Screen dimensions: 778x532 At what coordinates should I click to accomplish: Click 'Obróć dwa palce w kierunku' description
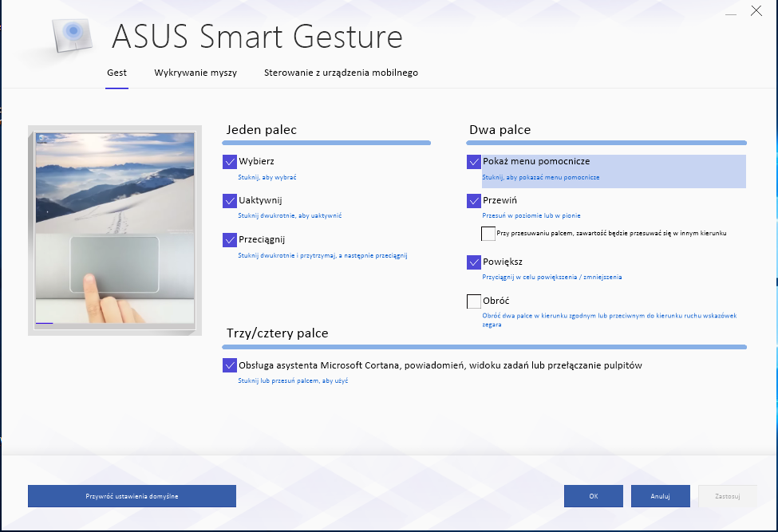tap(610, 320)
